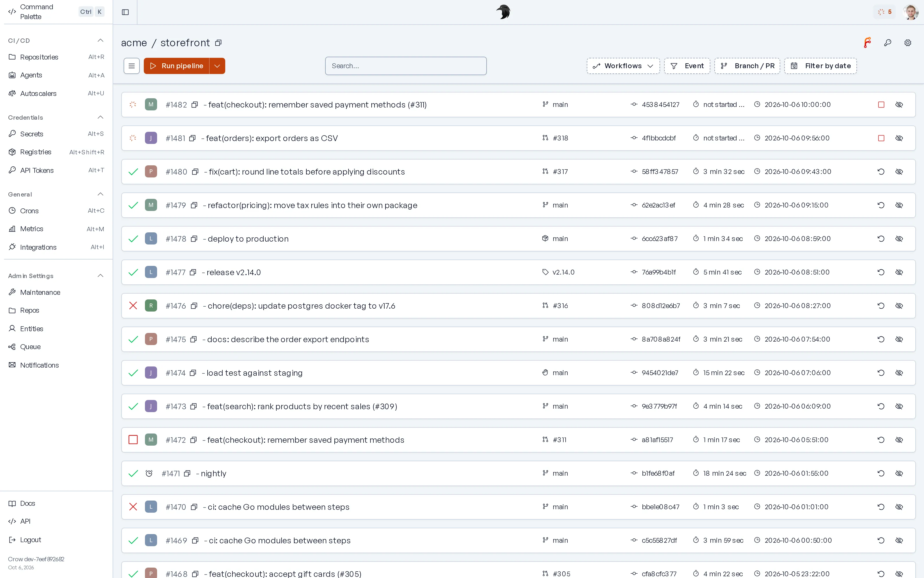Toggle visibility of pipeline #1480
The width and height of the screenshot is (924, 578).
pos(899,172)
